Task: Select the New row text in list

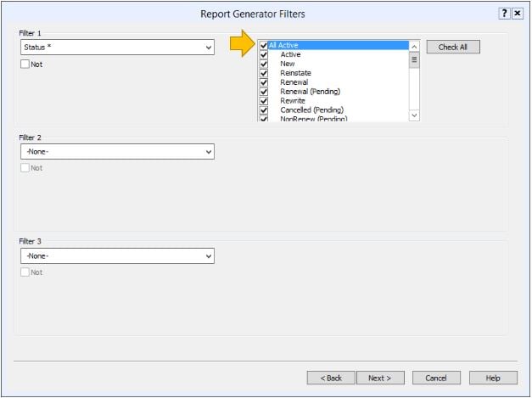Action: click(x=288, y=64)
